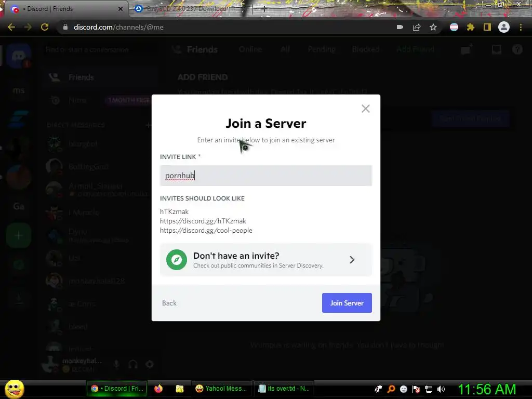Click the Add Friend tab
This screenshot has width=532, height=399.
[415, 49]
